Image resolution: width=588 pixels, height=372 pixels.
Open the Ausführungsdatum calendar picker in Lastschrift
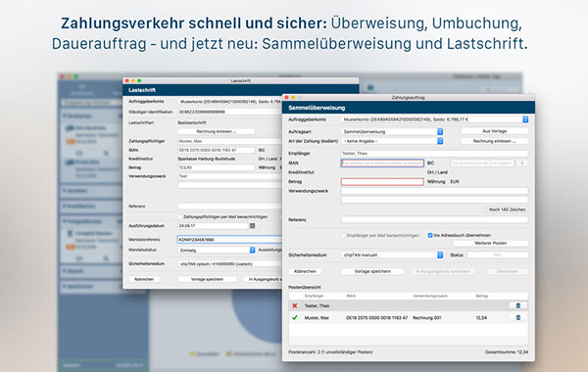[x=253, y=226]
